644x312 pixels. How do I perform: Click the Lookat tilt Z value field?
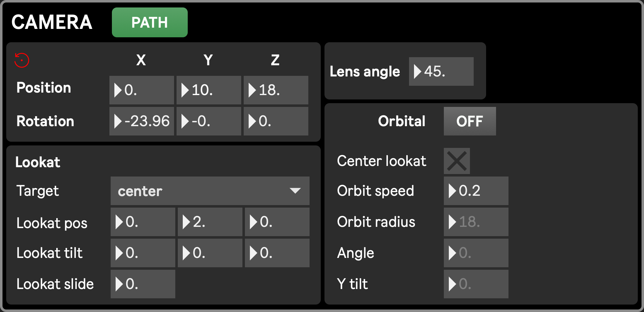point(277,253)
